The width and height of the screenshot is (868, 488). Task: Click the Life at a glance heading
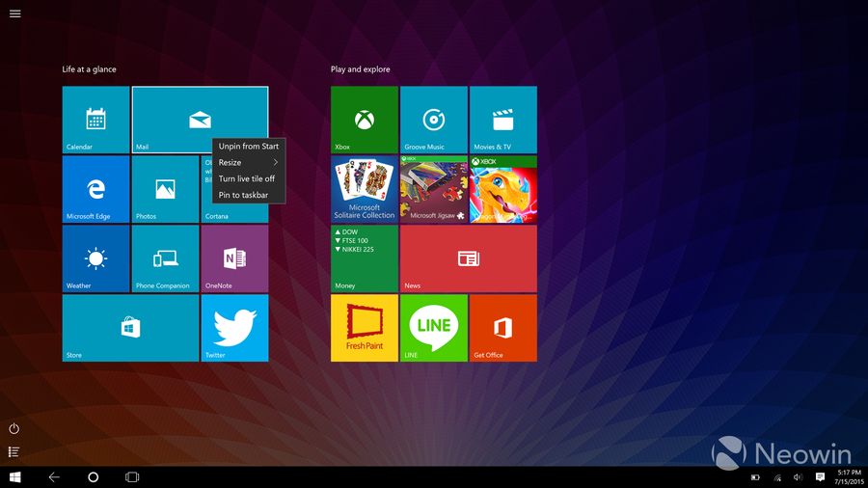tap(89, 69)
